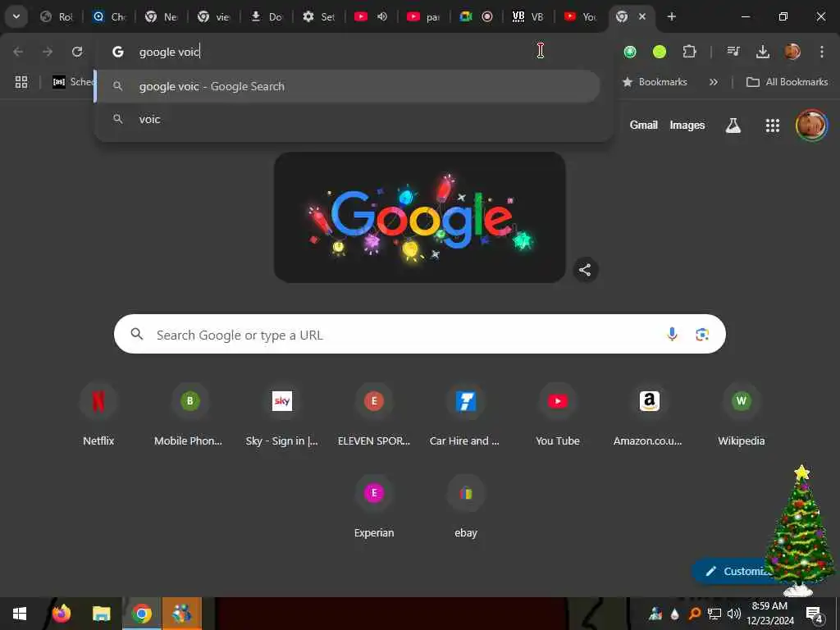Open Chrome three-dot menu
Screen dimensions: 840x630
click(x=822, y=52)
